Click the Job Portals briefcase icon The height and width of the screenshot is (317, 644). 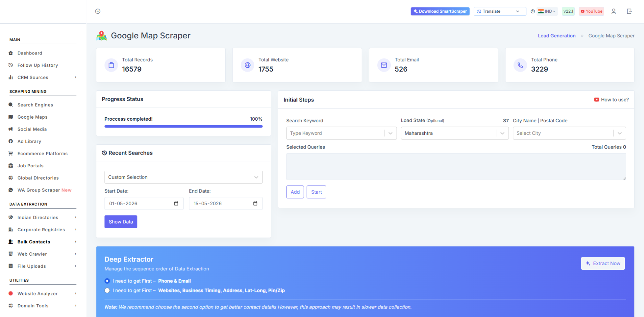[11, 166]
